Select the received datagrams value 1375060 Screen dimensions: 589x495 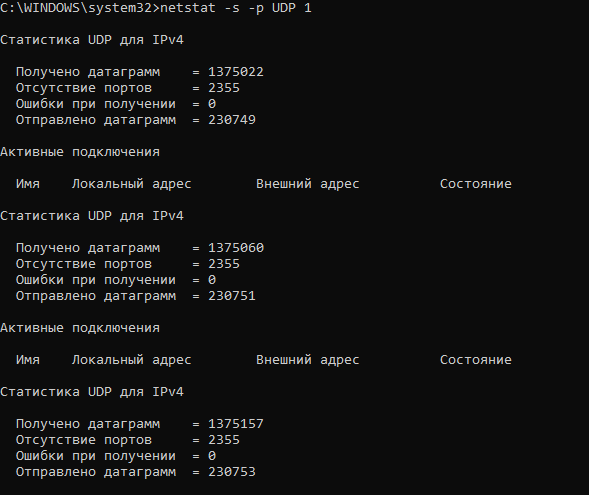coord(236,248)
